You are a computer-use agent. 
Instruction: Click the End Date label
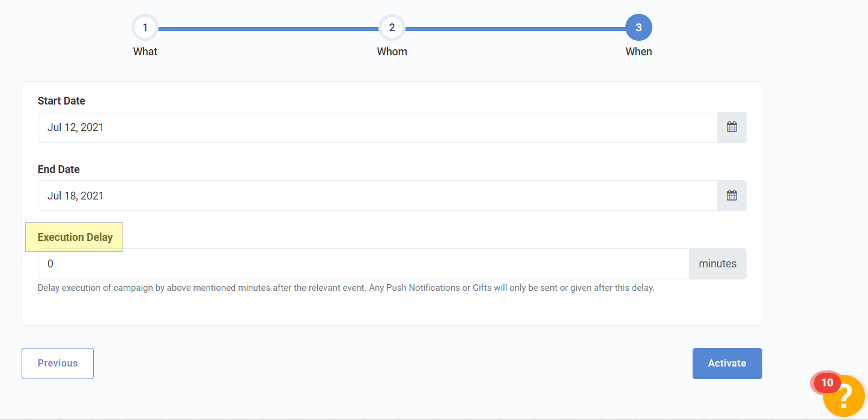59,169
